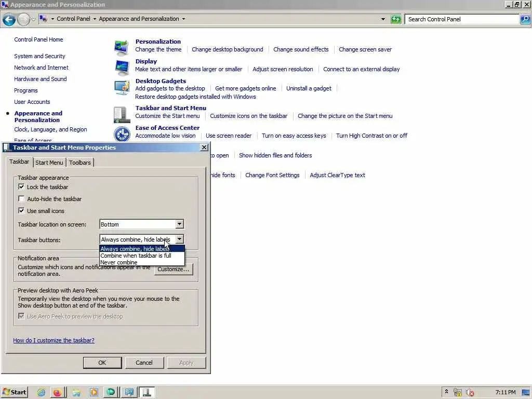This screenshot has width=532, height=399.
Task: Go to System and Security
Action: click(x=39, y=56)
